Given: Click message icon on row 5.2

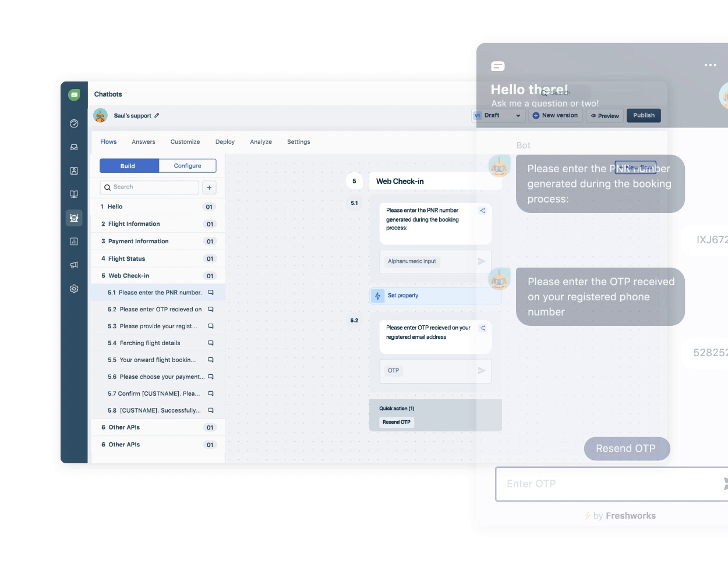Looking at the screenshot, I should pyautogui.click(x=211, y=310).
